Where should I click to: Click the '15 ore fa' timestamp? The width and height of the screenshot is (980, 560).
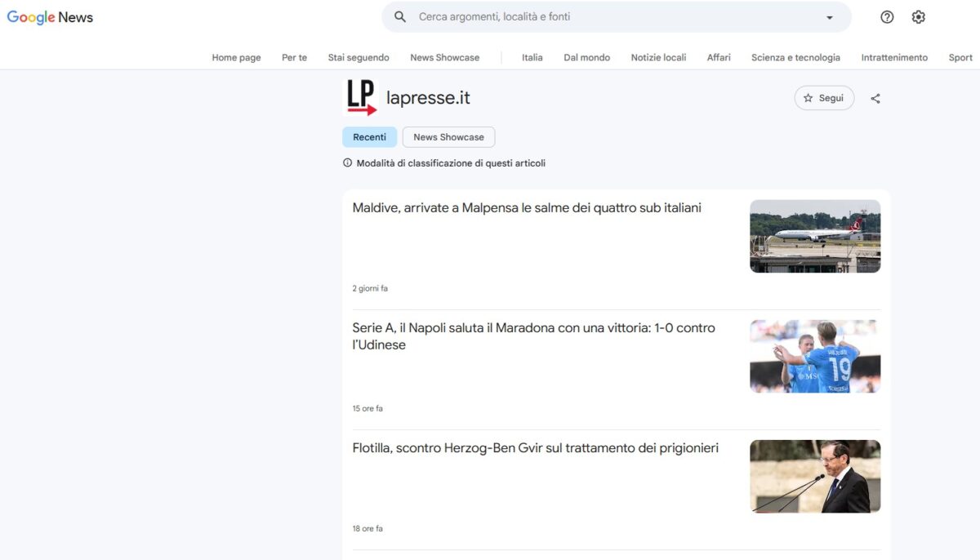(x=367, y=408)
